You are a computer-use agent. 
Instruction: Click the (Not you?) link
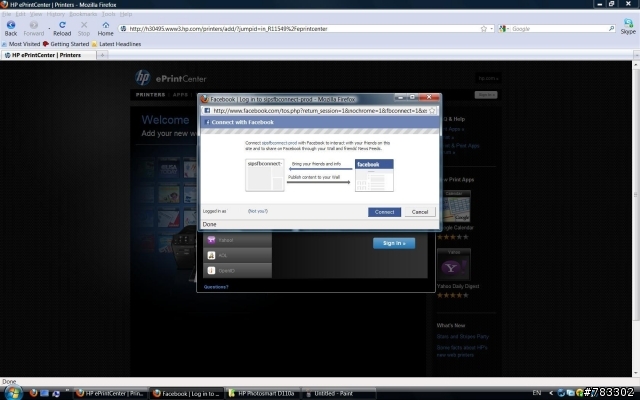coord(258,211)
